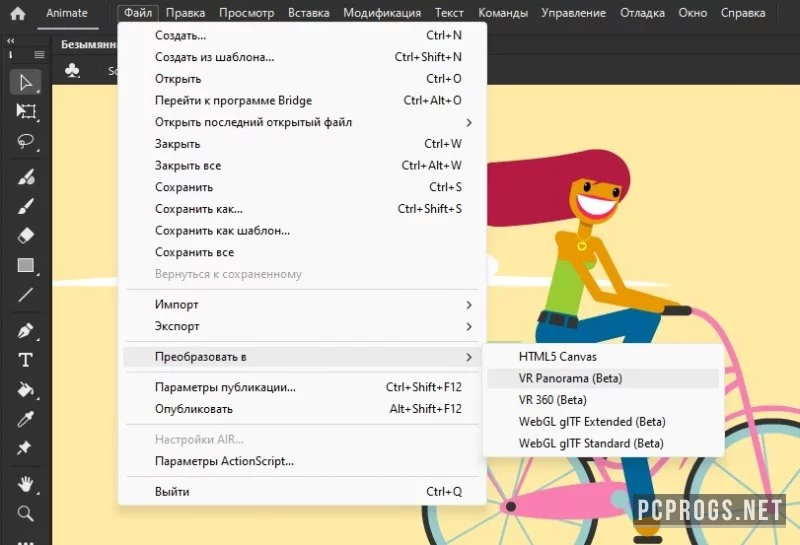This screenshot has width=800, height=545.
Task: Choose Создать... from the file menu
Action: (302, 35)
